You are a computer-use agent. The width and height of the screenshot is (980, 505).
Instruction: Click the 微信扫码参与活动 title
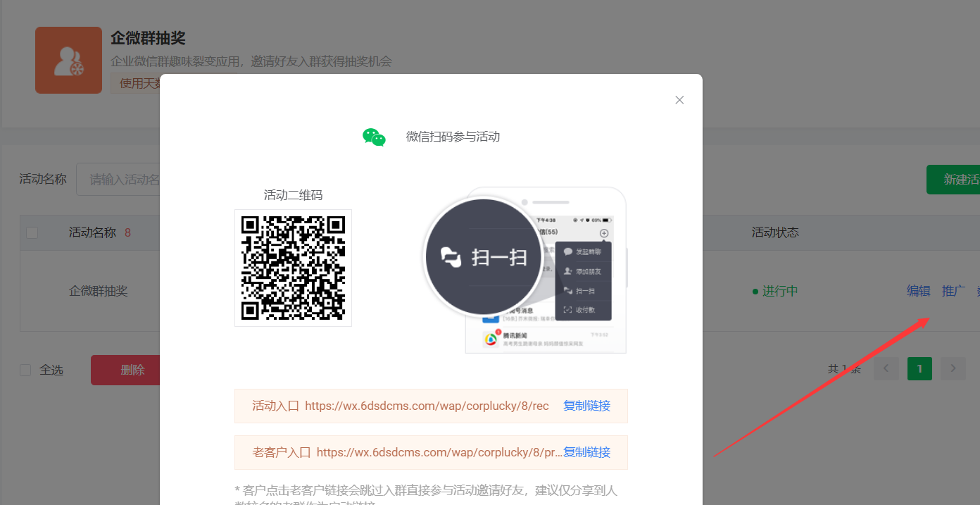[x=453, y=137]
